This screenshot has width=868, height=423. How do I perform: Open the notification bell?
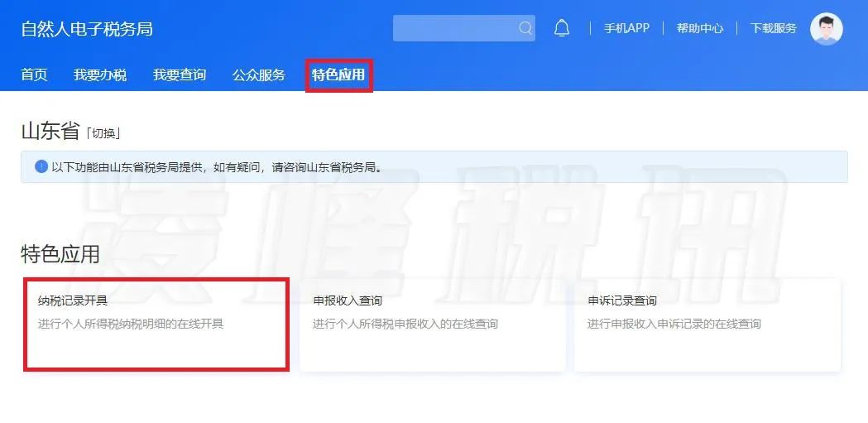click(562, 27)
